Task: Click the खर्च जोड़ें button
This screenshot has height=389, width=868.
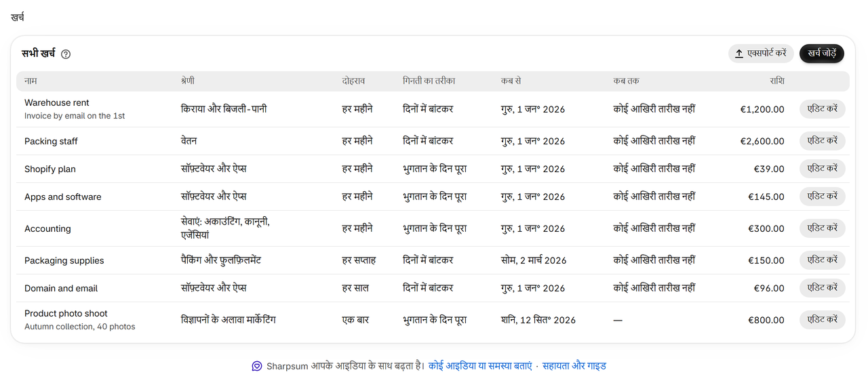Action: 821,53
